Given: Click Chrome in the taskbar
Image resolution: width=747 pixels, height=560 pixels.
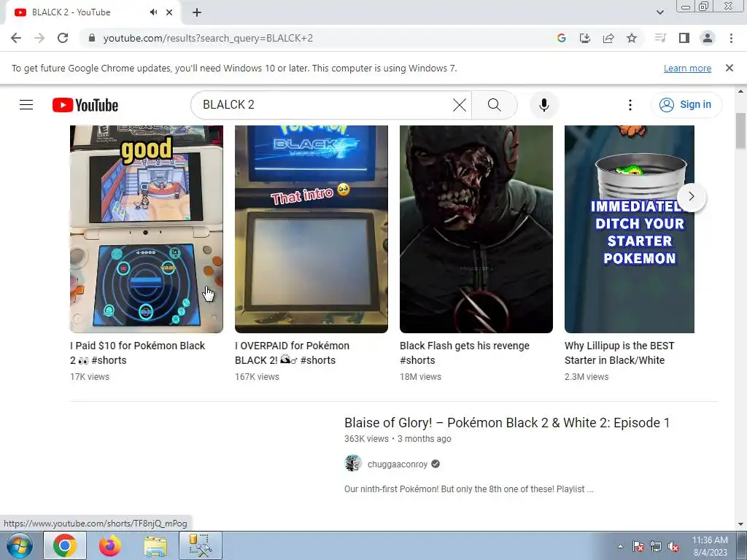Looking at the screenshot, I should [65, 545].
